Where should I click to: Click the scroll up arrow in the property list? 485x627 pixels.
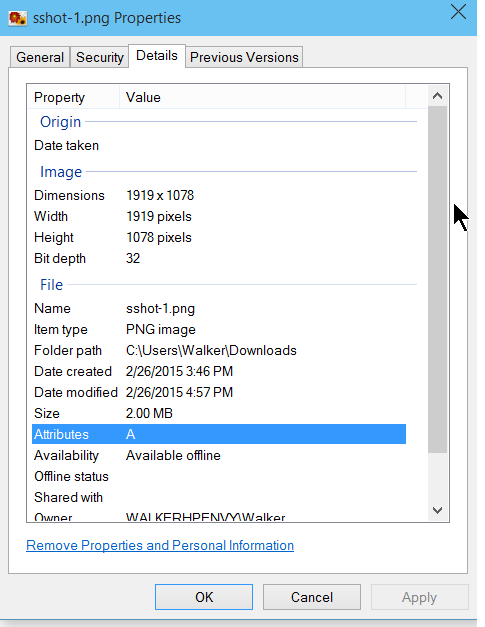click(437, 96)
